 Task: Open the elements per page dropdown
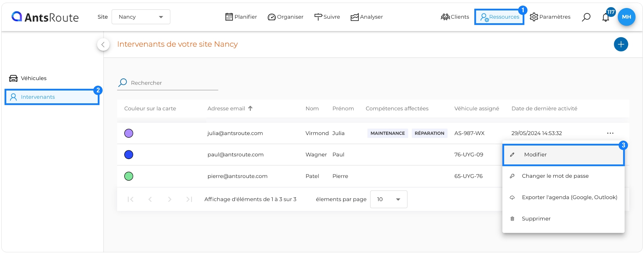(389, 199)
